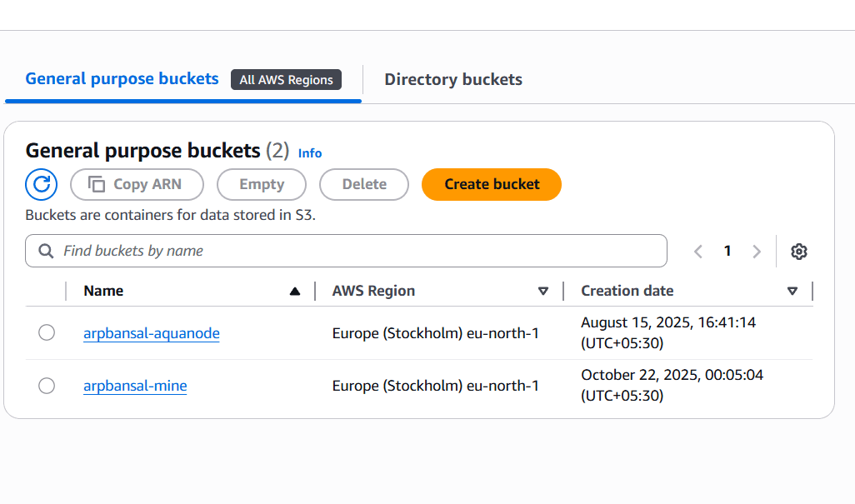
Task: Click the Empty button
Action: 262,184
